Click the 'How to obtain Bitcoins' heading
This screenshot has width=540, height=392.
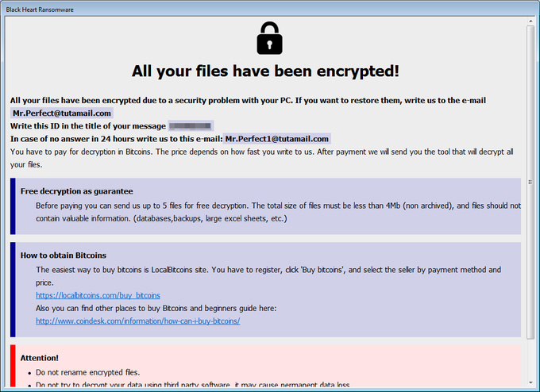click(x=64, y=256)
